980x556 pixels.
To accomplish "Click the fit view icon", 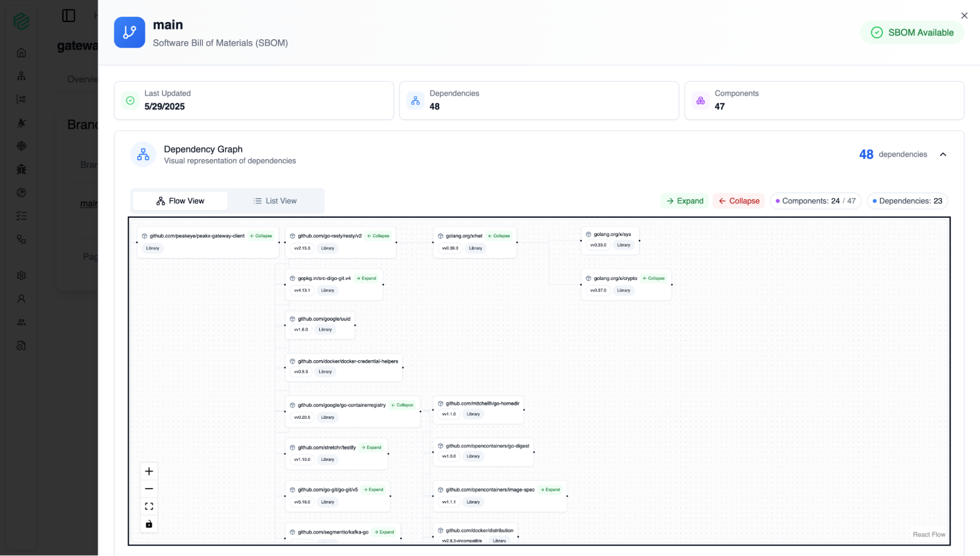I will coord(149,506).
